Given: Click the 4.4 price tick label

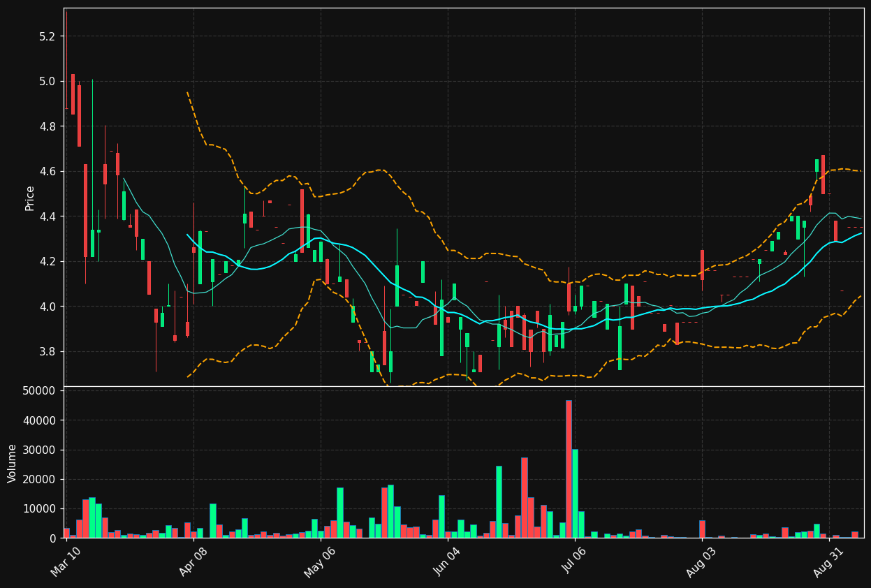Looking at the screenshot, I should 47,216.
